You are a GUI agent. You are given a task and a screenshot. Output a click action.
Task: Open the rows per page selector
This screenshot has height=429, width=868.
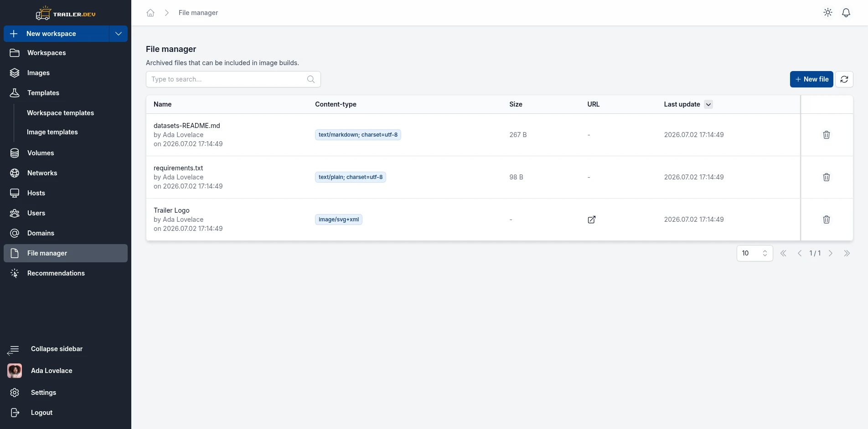[x=755, y=253]
